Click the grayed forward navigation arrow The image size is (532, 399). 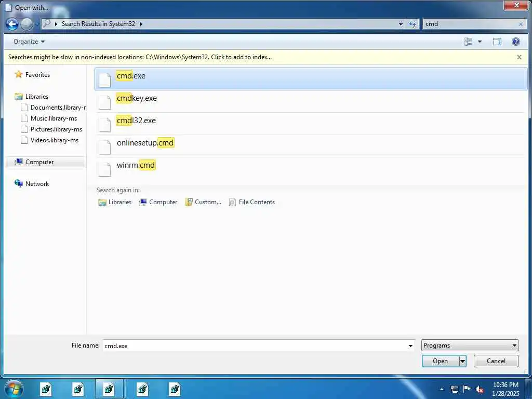[26, 24]
